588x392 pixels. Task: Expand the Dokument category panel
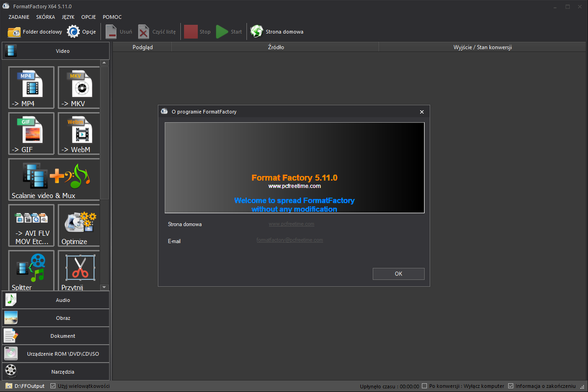point(56,336)
